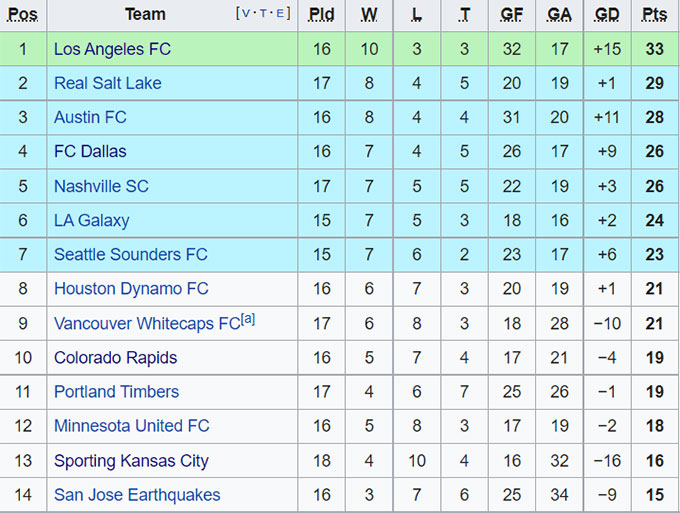Screen dimensions: 680x513
Task: Click the GD column header
Action: coord(607,15)
